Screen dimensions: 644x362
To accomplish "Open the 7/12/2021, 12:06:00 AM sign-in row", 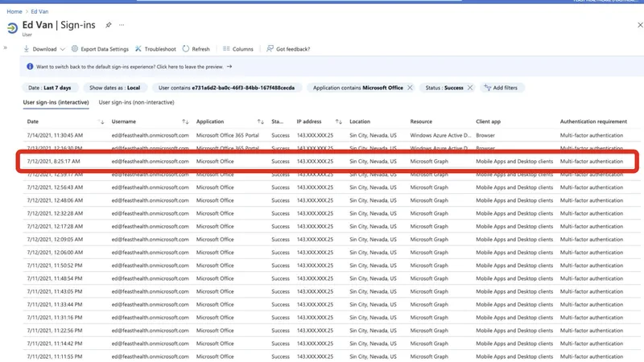I will pos(332,253).
